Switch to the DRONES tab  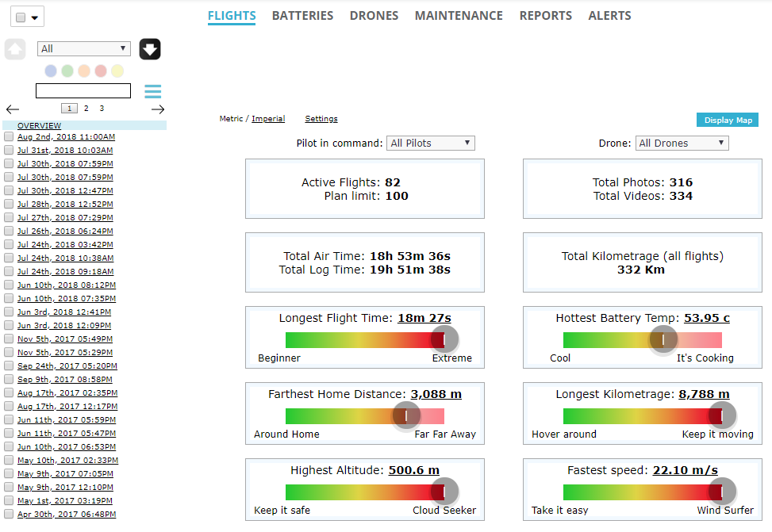tap(374, 16)
